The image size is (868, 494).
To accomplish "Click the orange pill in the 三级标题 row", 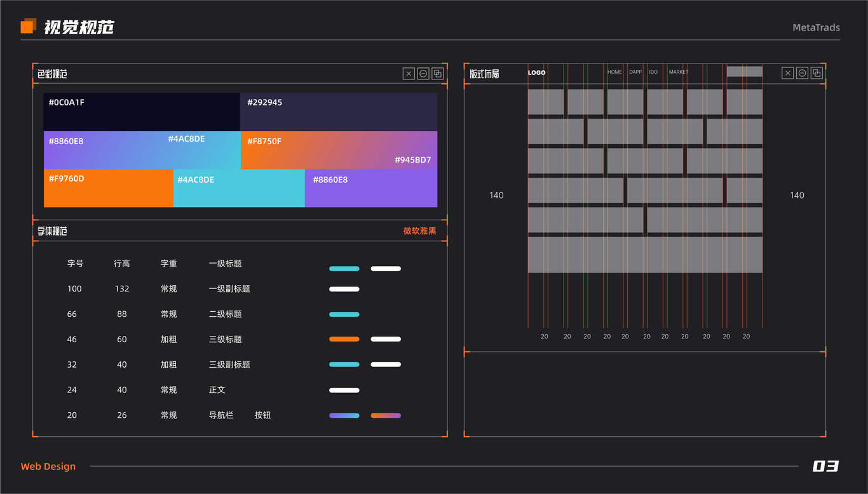I will pos(344,339).
